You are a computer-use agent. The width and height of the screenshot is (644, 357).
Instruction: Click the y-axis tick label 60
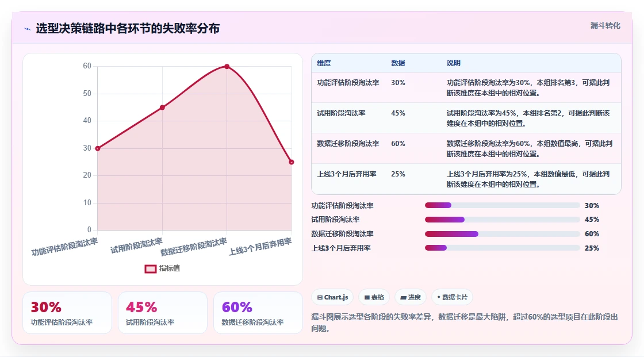coord(87,66)
